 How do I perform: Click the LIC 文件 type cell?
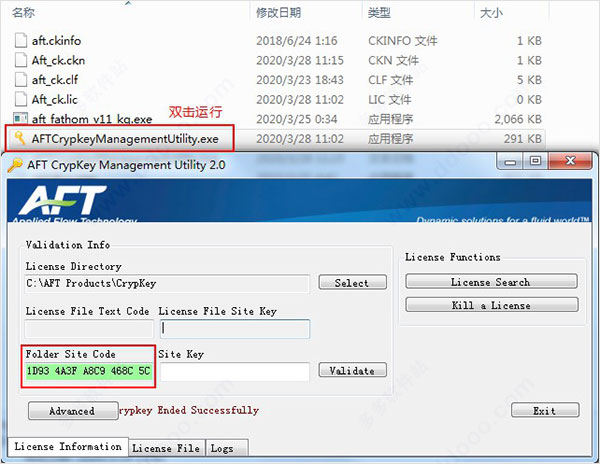tap(390, 100)
